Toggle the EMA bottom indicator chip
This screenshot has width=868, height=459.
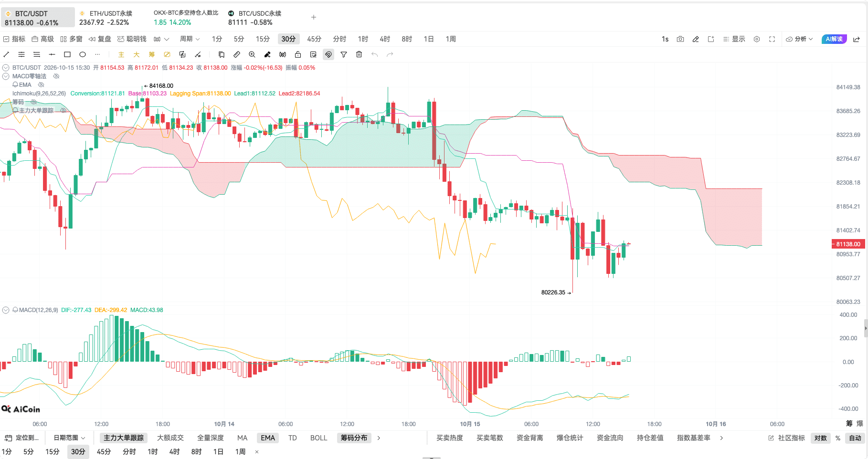tap(268, 438)
